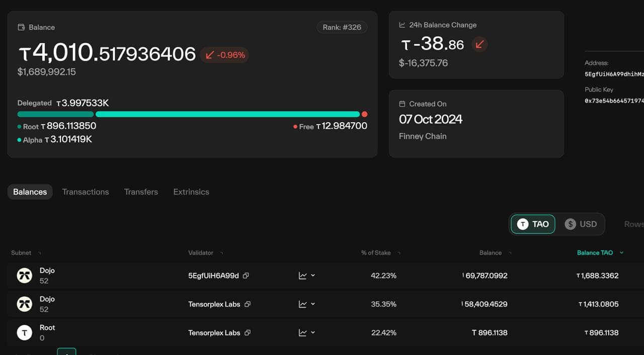Copy Tensorplex Labs address in Root row
This screenshot has width=644, height=355.
pyautogui.click(x=247, y=333)
